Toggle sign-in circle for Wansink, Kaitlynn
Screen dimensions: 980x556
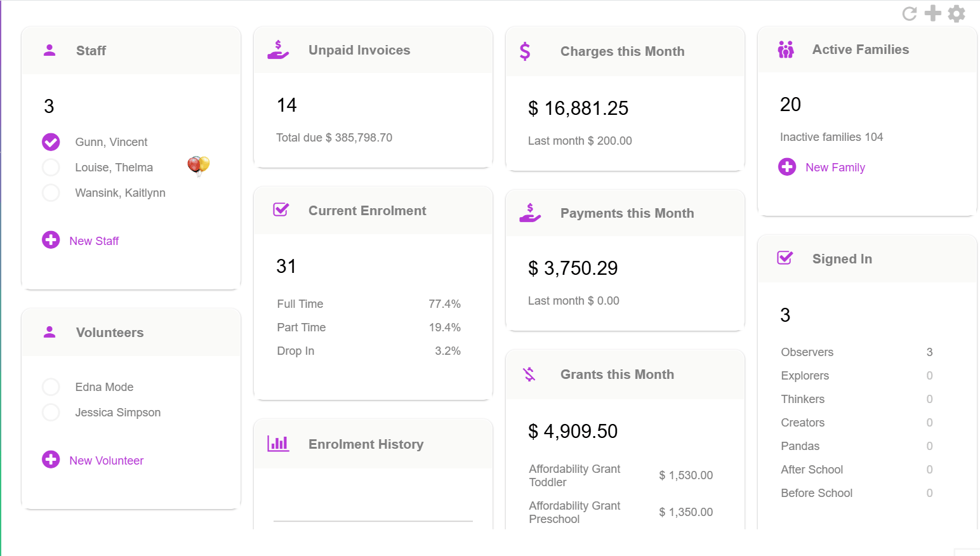(51, 193)
